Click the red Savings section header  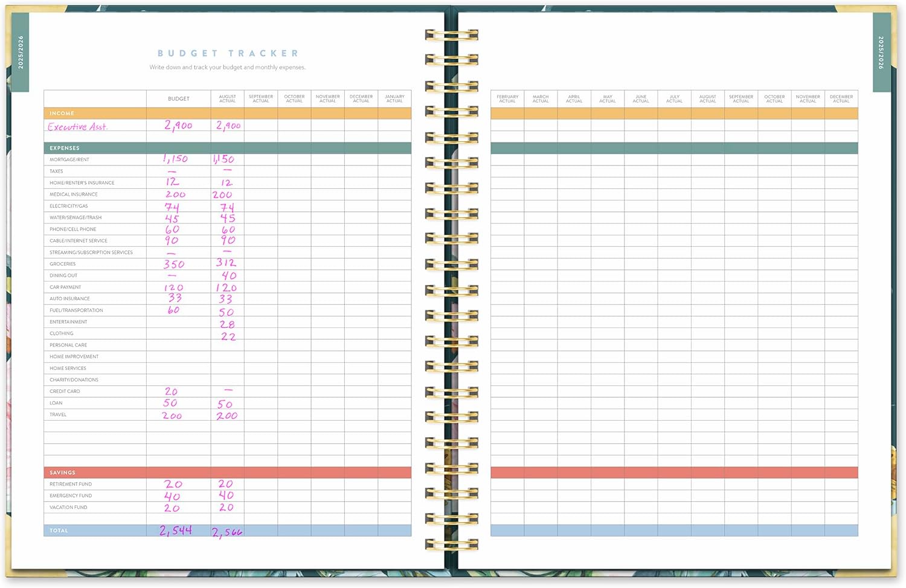coord(63,473)
